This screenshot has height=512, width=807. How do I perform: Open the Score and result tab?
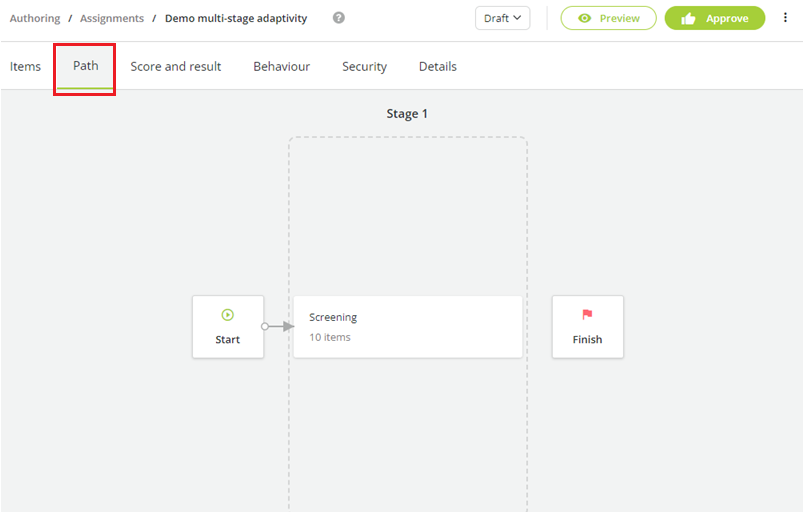pos(176,66)
